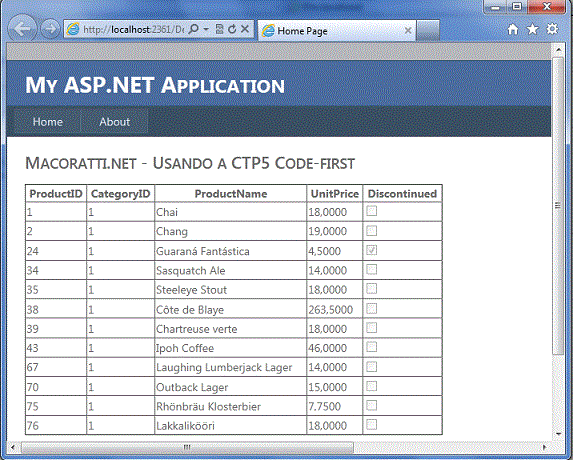The width and height of the screenshot is (573, 460).
Task: Click the vertical scrollbar down arrow
Action: (558, 434)
